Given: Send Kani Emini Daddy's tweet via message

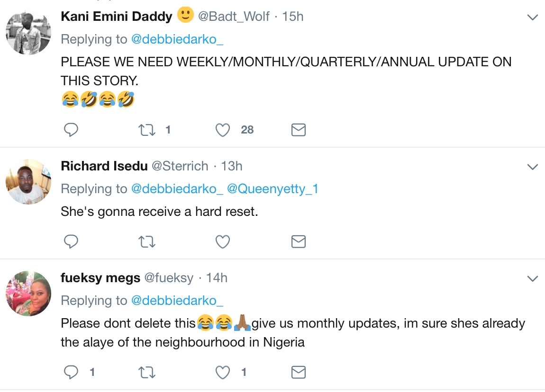Looking at the screenshot, I should pyautogui.click(x=298, y=130).
